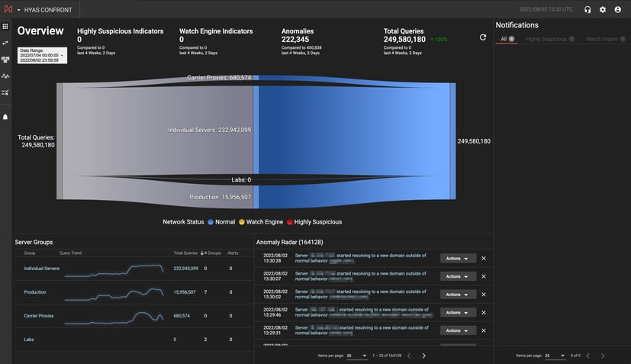Sort by the Alerts column header

233,253
